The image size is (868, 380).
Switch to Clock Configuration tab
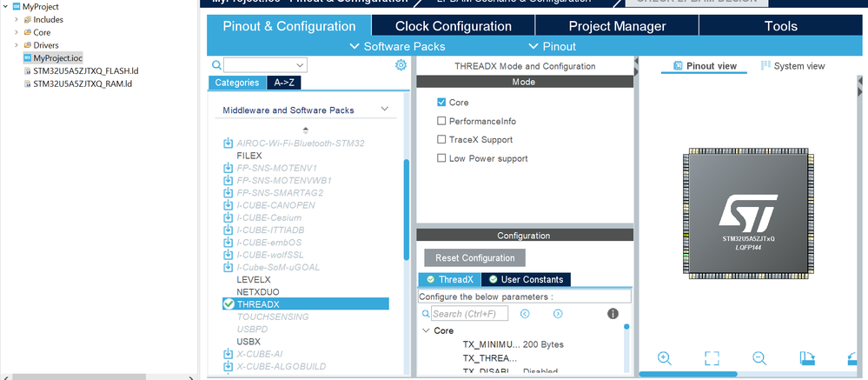[x=454, y=26]
